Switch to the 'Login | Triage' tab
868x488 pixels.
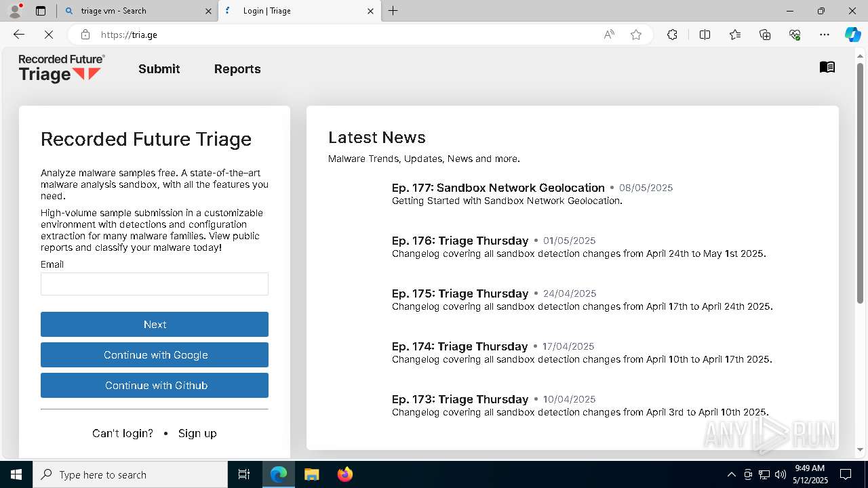coord(299,11)
